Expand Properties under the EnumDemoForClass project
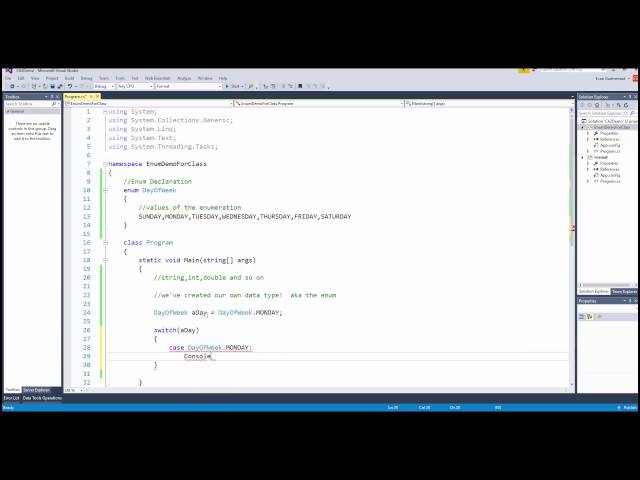Screen dimensions: 640x480 coord(588,133)
